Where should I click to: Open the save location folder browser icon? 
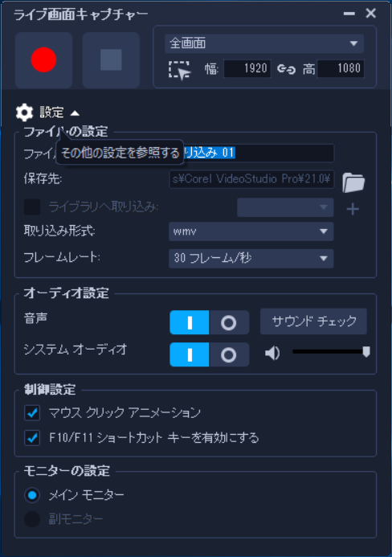353,182
